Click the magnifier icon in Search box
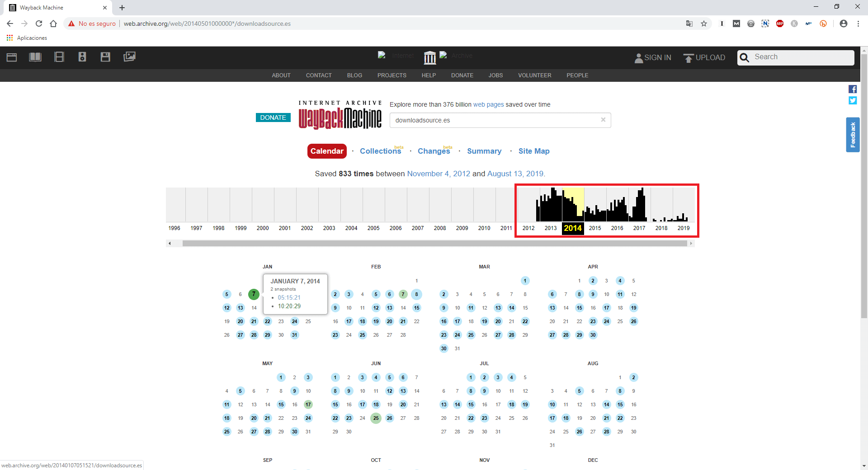The width and height of the screenshot is (868, 470). tap(745, 57)
